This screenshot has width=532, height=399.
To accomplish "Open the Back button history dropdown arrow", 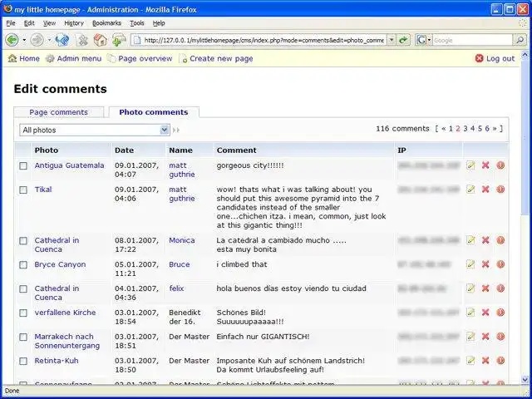I will 24,40.
